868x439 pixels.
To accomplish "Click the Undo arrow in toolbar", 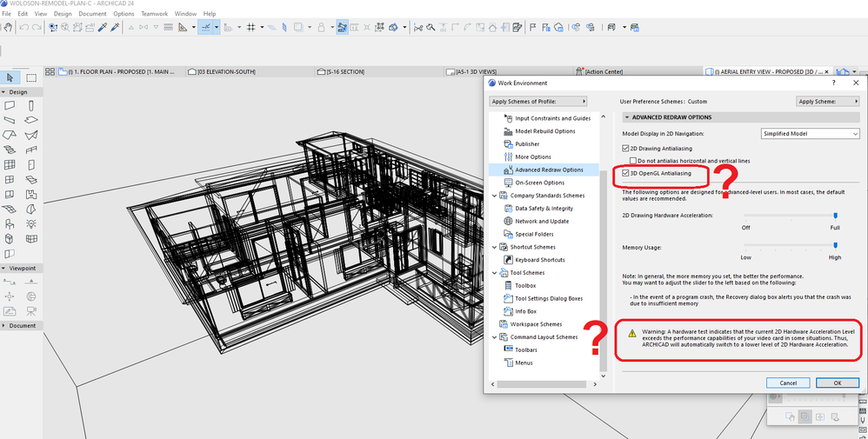I will [x=24, y=28].
